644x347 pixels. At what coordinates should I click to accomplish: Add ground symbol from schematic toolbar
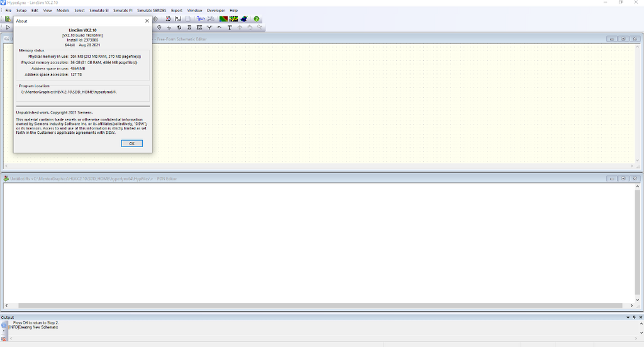pos(169,28)
